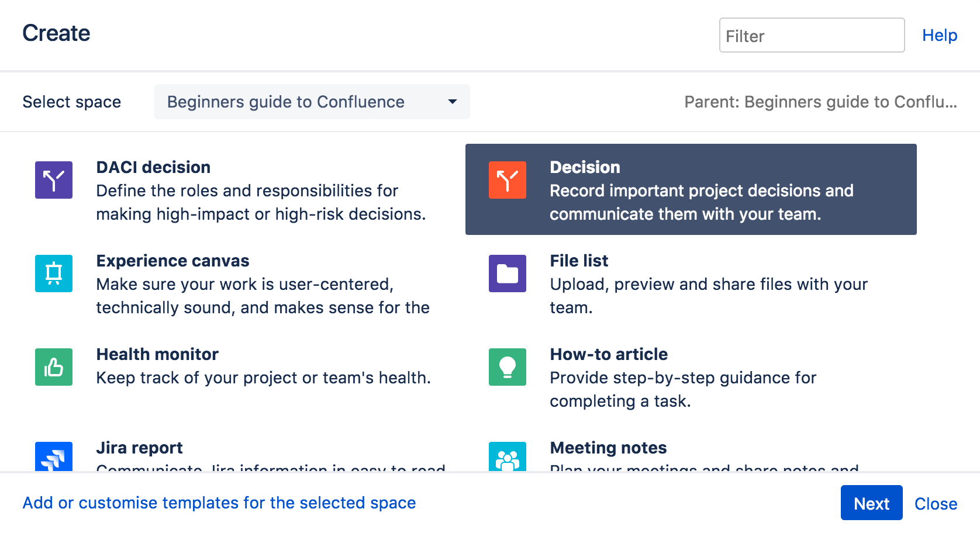Pick the Health monitor thumbs-up icon
Viewport: 980px width, 533px height.
(x=54, y=367)
